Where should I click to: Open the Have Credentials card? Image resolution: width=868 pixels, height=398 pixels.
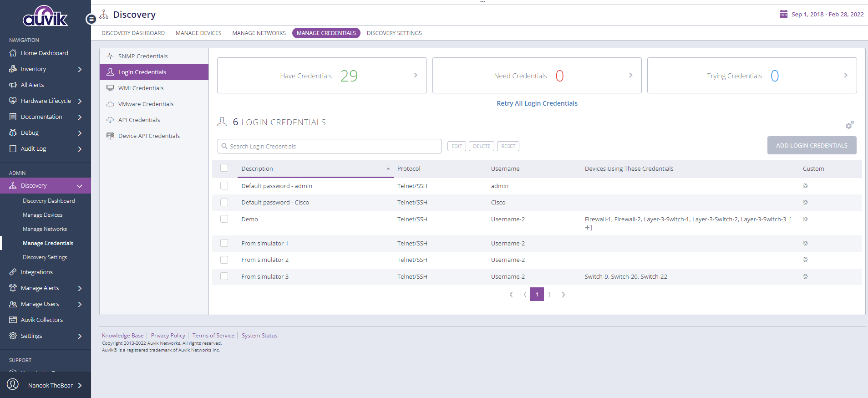[322, 76]
